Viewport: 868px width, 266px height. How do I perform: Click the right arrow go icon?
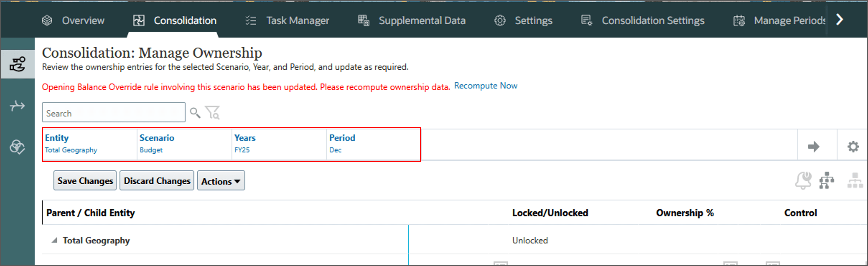(814, 147)
